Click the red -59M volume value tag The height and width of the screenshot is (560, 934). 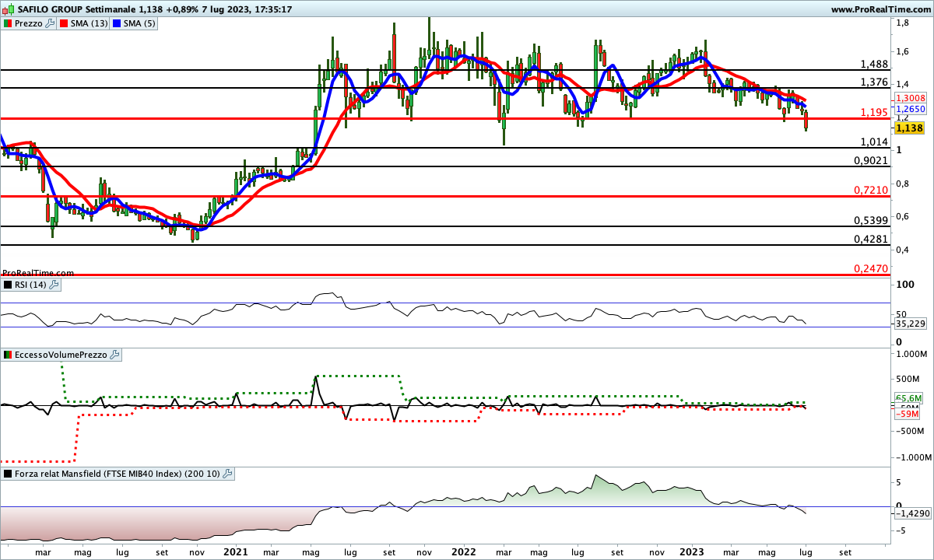908,413
